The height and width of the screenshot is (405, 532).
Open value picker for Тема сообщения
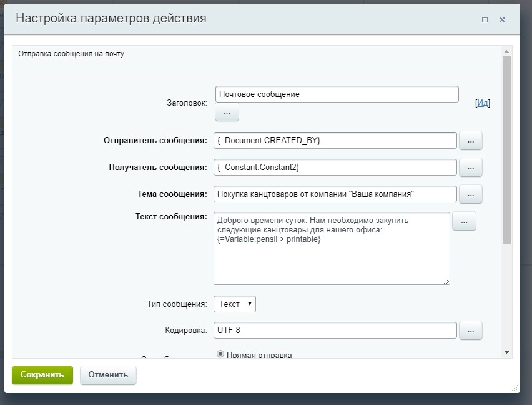pos(470,194)
